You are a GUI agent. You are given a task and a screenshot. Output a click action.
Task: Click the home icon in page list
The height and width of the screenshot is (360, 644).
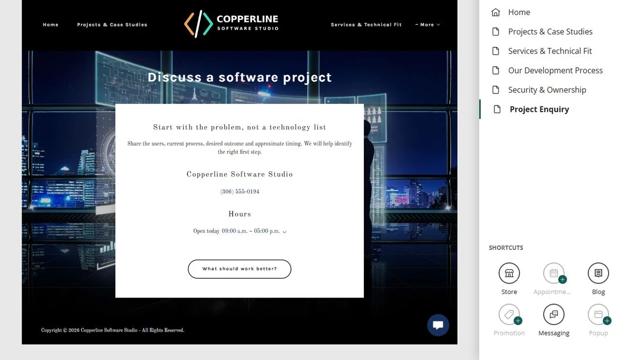496,12
